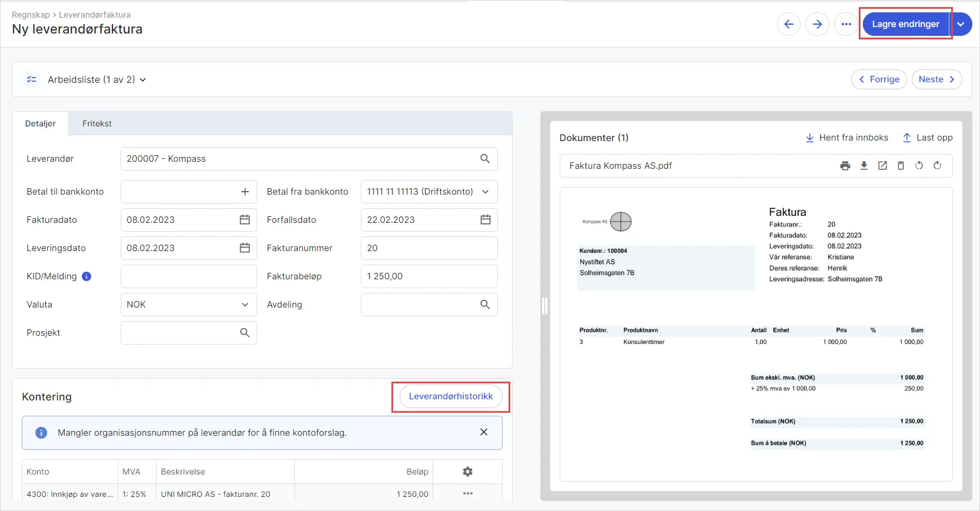Open Betal fra bankkonto dropdown
The image size is (980, 511).
coord(486,192)
